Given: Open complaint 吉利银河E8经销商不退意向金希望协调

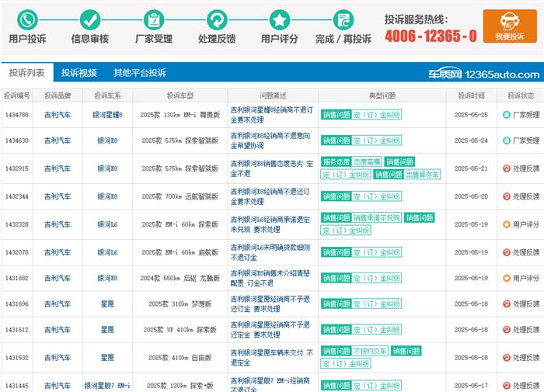Looking at the screenshot, I should (270, 140).
